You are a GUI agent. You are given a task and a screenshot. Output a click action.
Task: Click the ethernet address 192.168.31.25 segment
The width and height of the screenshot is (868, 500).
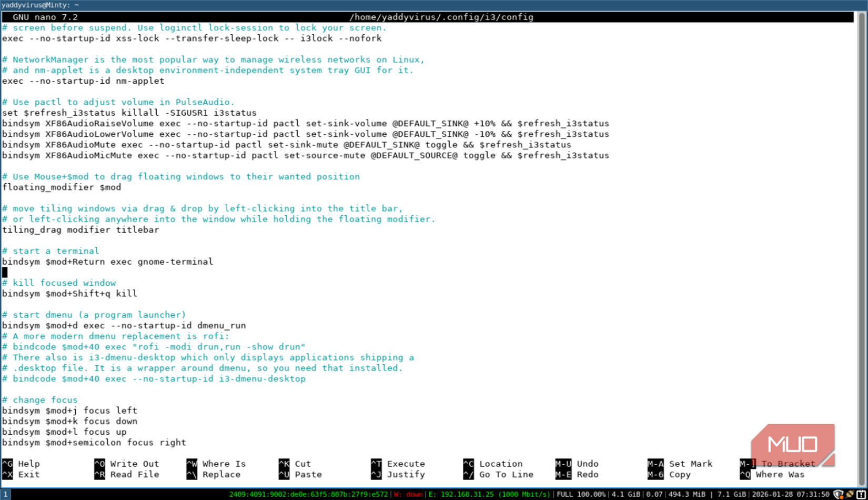(467, 495)
